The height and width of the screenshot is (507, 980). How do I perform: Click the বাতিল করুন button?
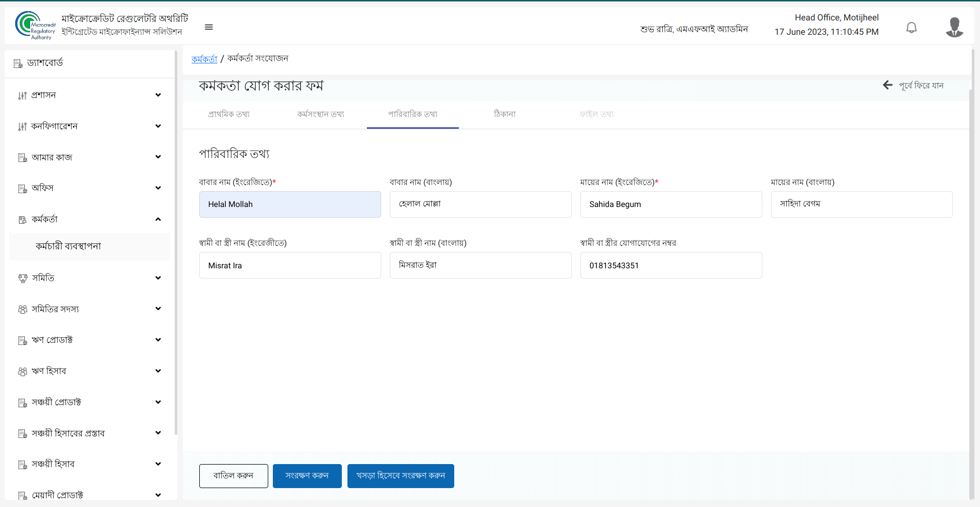(234, 476)
